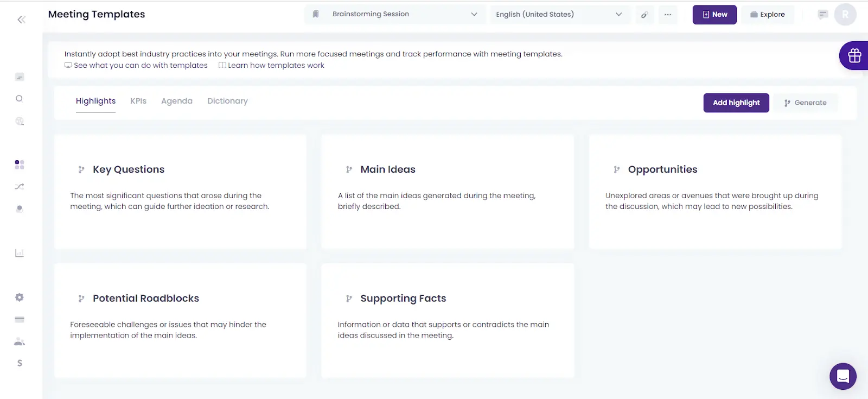The width and height of the screenshot is (868, 399).
Task: Open the templates grid icon in sidebar
Action: (20, 164)
